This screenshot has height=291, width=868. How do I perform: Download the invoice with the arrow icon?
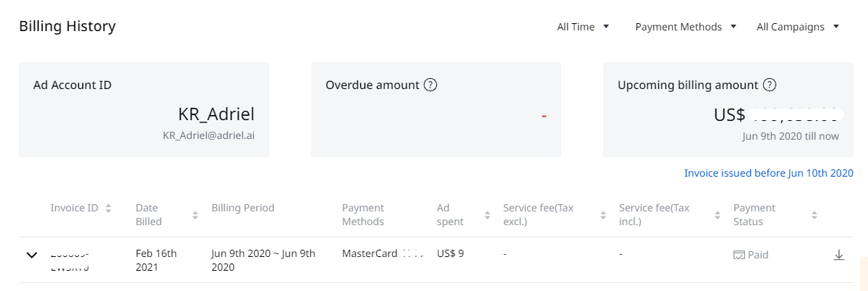pos(839,255)
